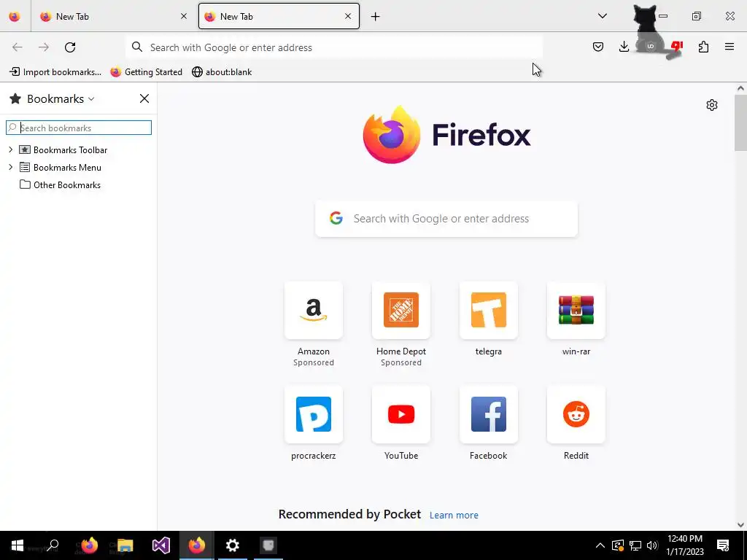
Task: Click the page's center Google search box
Action: pos(446,219)
